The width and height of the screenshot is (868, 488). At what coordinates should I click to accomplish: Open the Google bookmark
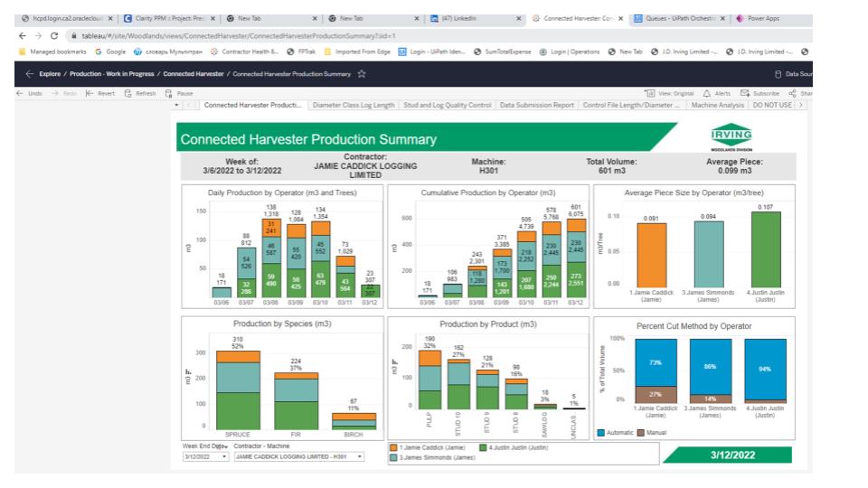coord(110,52)
